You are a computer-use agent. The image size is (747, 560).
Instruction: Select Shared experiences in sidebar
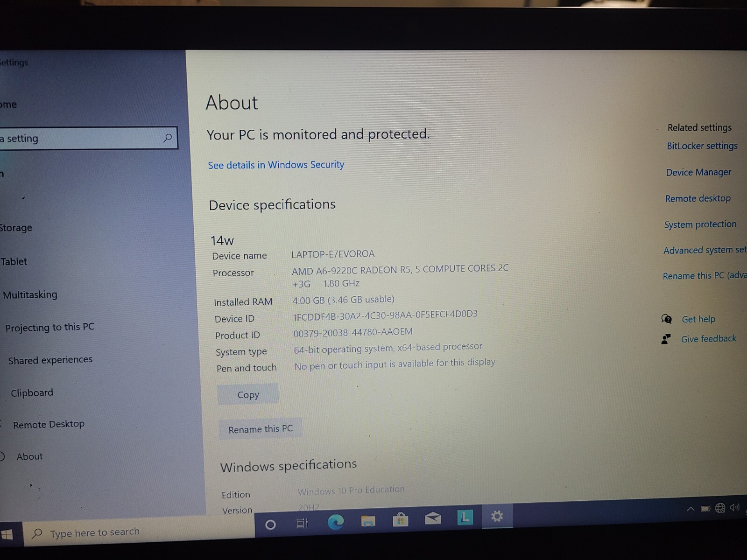click(x=50, y=360)
